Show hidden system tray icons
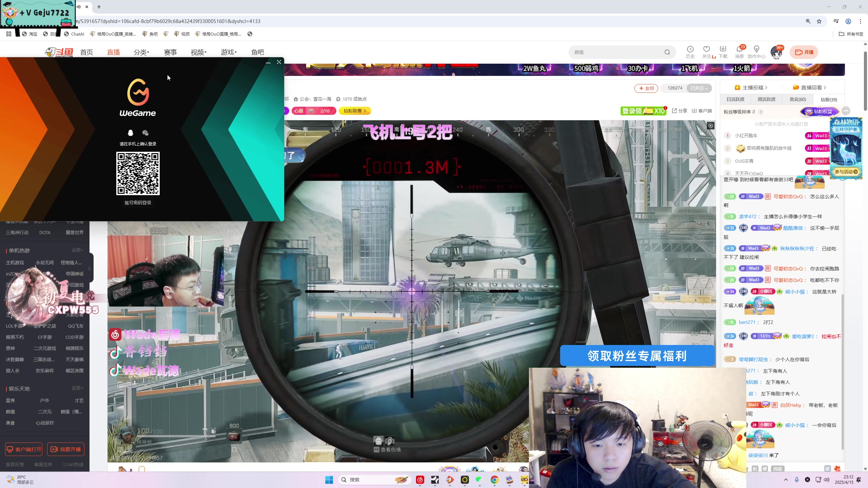868x488 pixels. click(x=786, y=480)
